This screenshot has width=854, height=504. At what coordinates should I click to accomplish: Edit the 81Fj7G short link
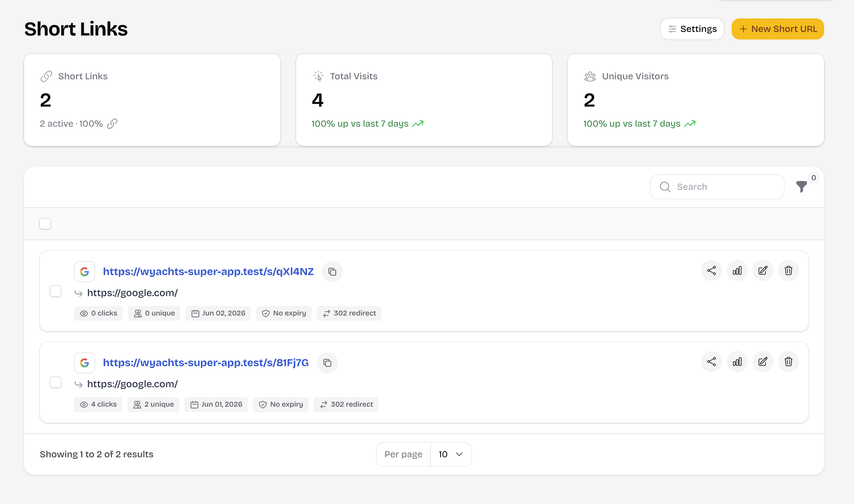763,362
